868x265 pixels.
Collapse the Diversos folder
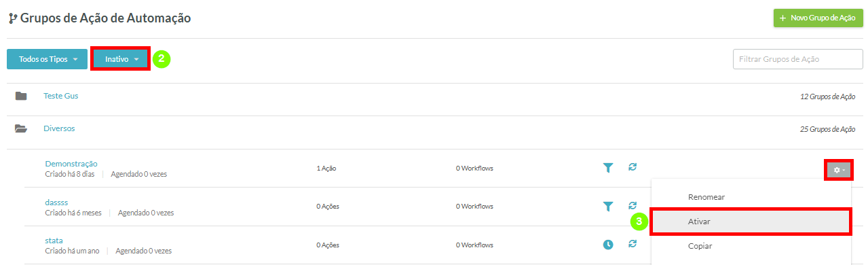point(59,128)
